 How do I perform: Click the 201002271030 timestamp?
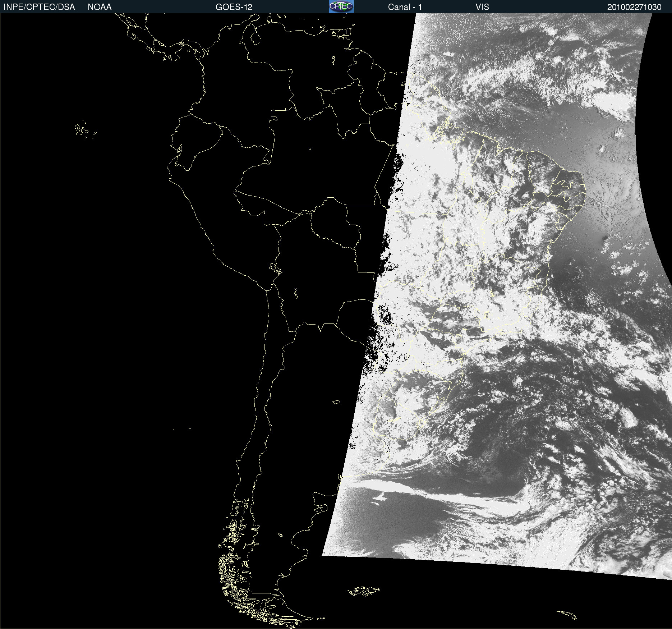coord(634,7)
